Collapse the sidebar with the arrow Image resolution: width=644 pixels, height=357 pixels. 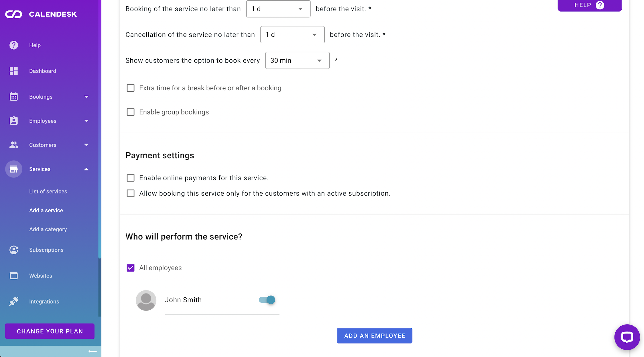pos(92,351)
